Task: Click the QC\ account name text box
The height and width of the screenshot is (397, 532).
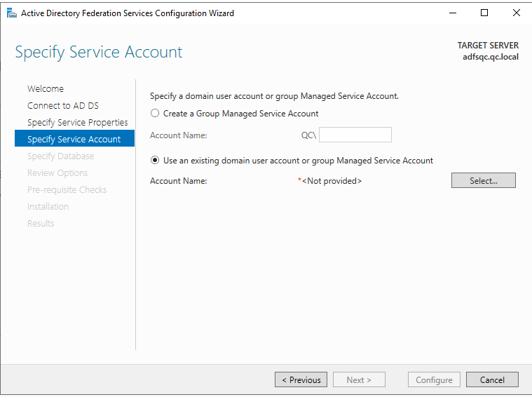Action: [x=355, y=135]
